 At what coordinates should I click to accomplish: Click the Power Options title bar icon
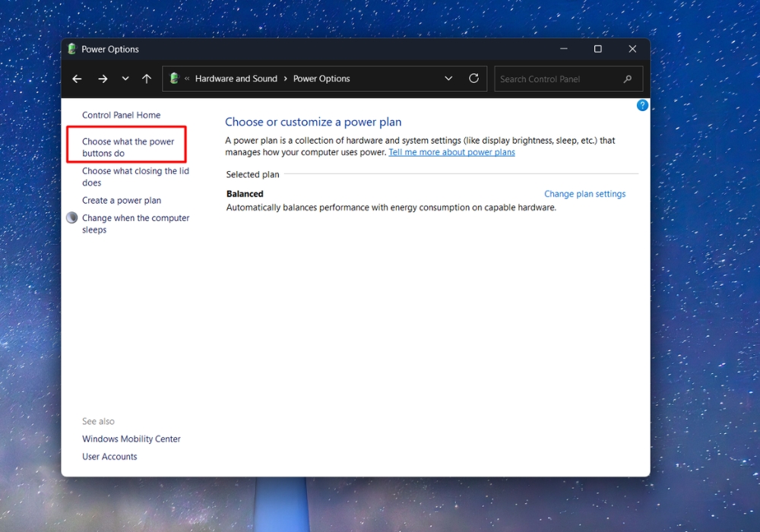click(71, 49)
